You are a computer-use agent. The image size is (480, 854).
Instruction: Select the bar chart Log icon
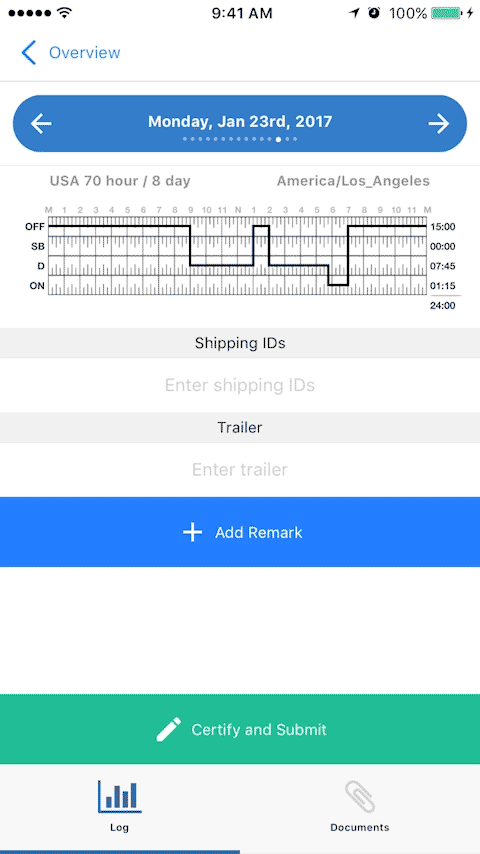[119, 796]
